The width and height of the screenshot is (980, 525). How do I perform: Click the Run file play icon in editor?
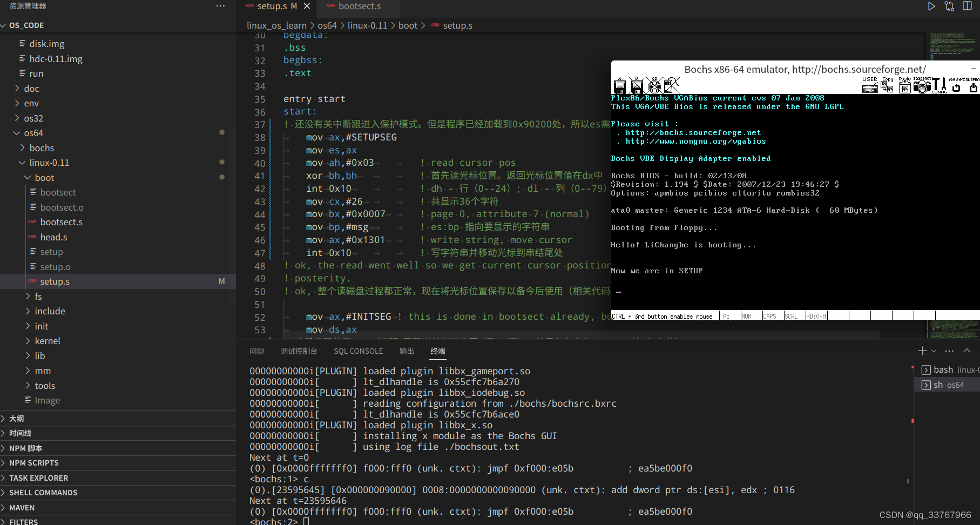(931, 6)
